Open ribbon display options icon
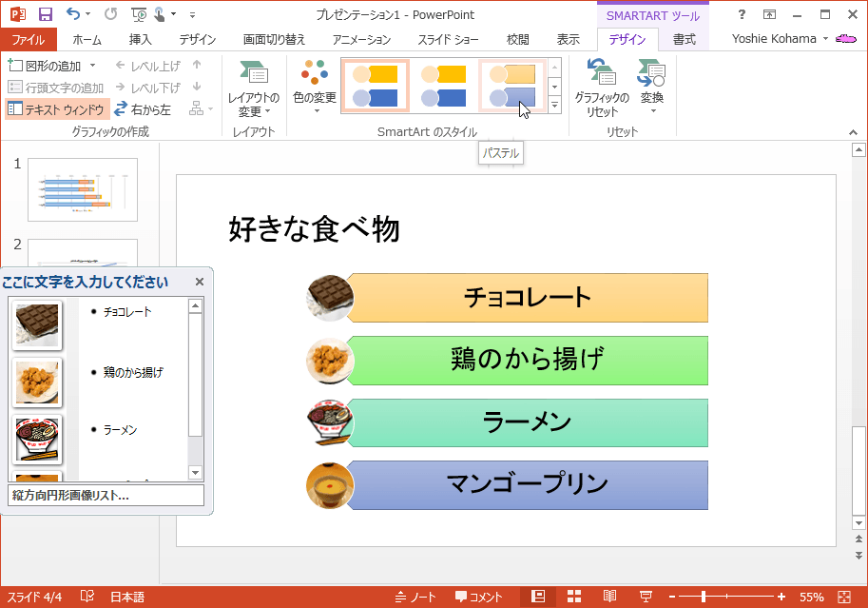868x608 pixels. [x=769, y=14]
